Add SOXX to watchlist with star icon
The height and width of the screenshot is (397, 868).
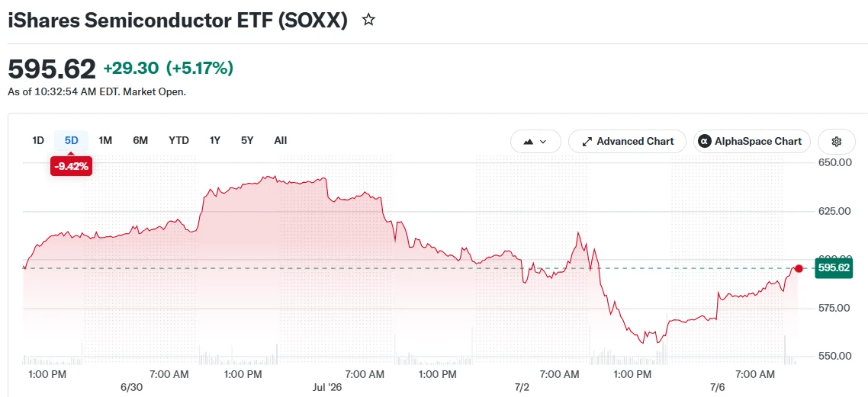tap(368, 21)
